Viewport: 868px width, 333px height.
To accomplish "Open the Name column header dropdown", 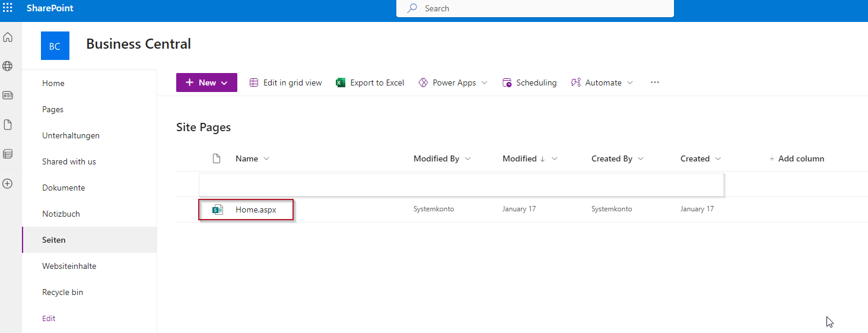I will (x=266, y=158).
